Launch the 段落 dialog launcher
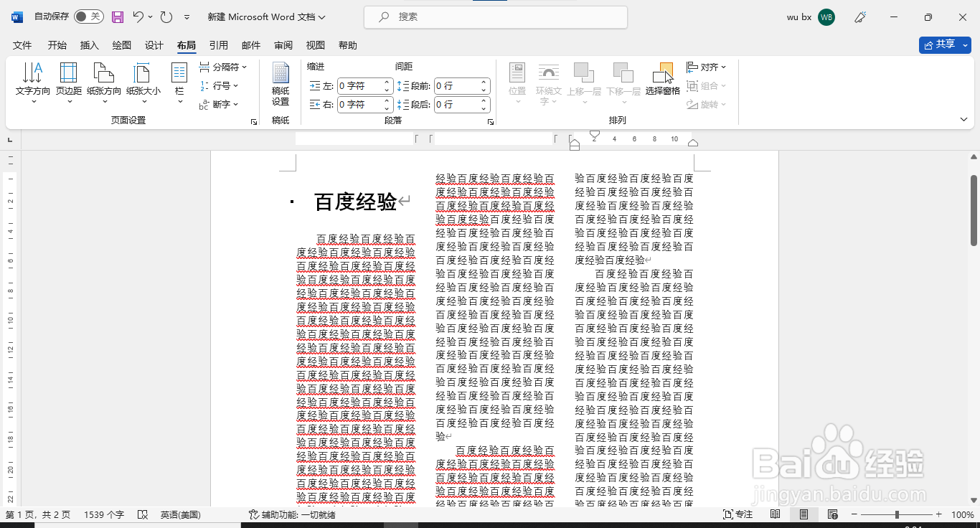The height and width of the screenshot is (528, 980). (491, 122)
